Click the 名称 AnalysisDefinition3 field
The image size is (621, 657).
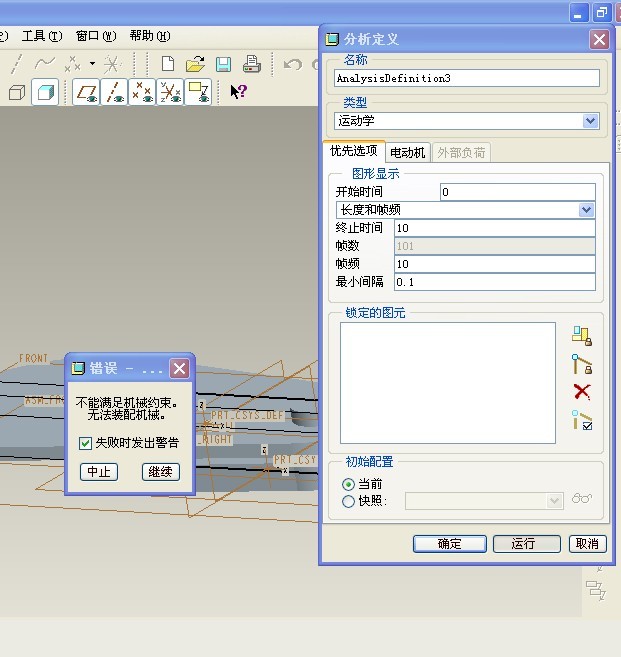coord(467,78)
